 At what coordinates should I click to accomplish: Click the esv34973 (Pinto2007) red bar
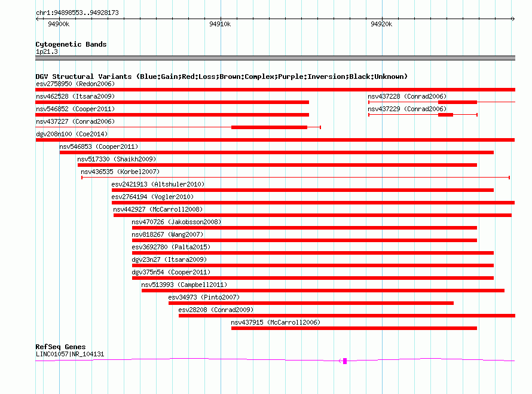click(x=311, y=303)
